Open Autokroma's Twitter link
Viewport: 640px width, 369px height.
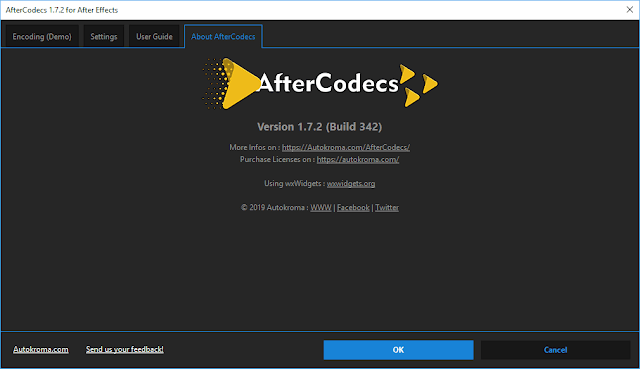(x=387, y=207)
